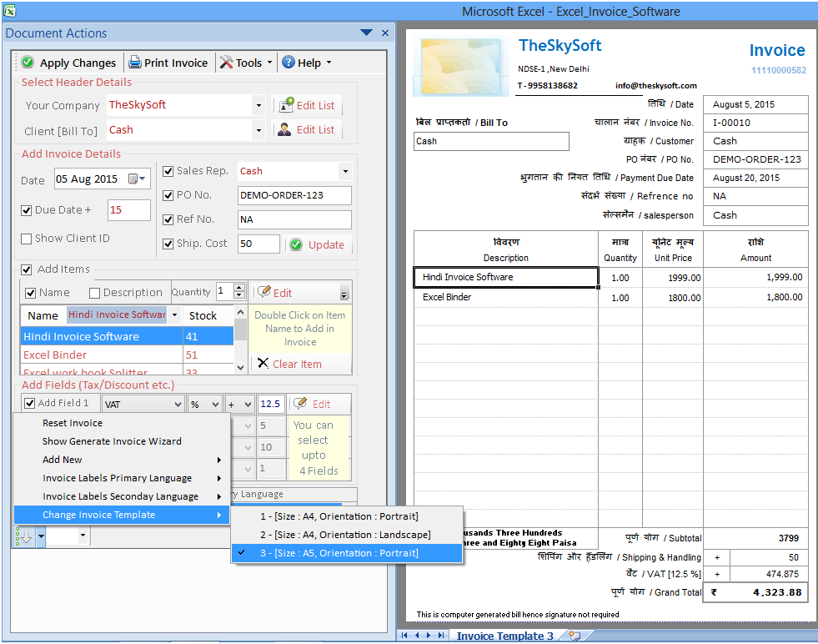
Task: Open the % unit dropdown
Action: 215,405
